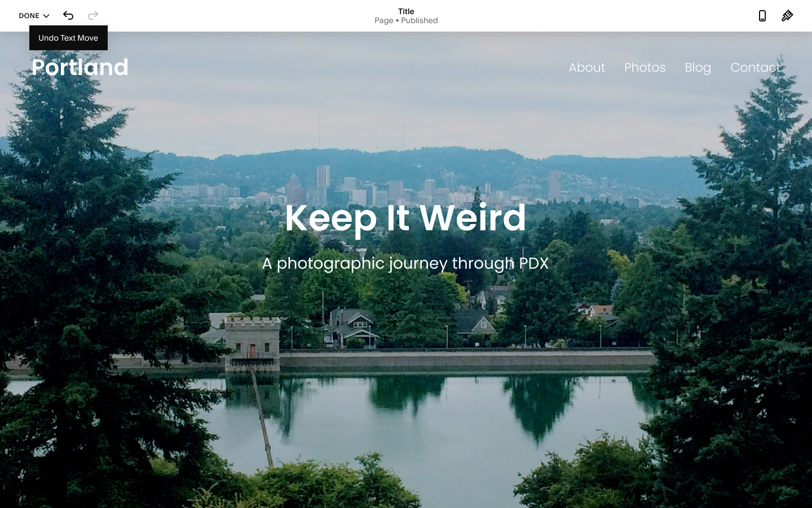Click the Portland site title
This screenshot has width=812, height=508.
pyautogui.click(x=80, y=67)
